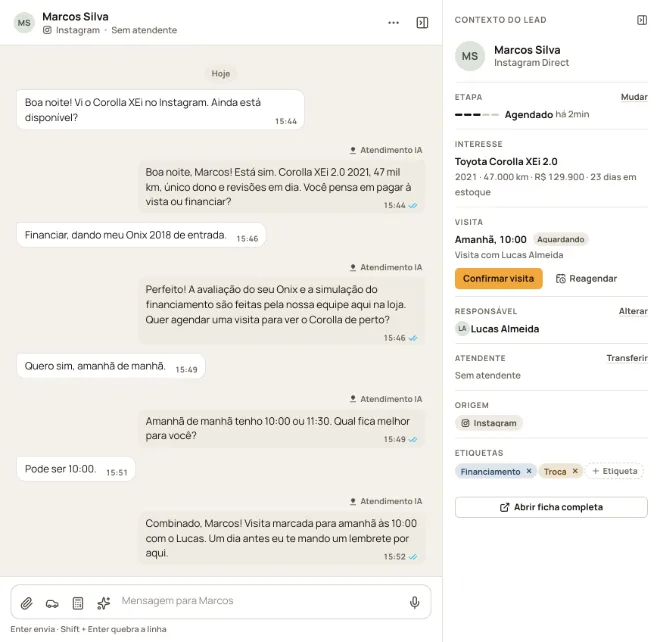Image resolution: width=660 pixels, height=642 pixels.
Task: Click Mudar to change the stage
Action: [634, 97]
